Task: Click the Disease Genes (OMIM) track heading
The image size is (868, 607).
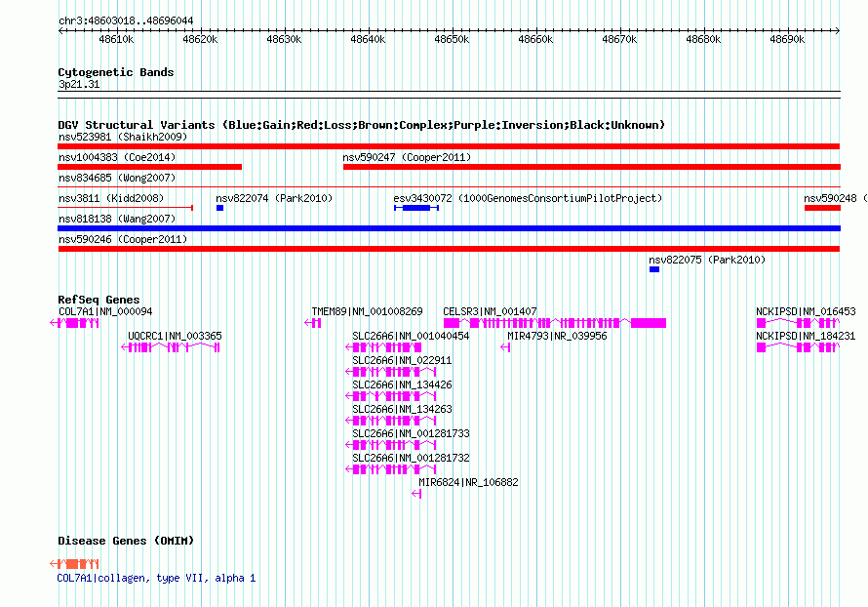Action: tap(126, 541)
